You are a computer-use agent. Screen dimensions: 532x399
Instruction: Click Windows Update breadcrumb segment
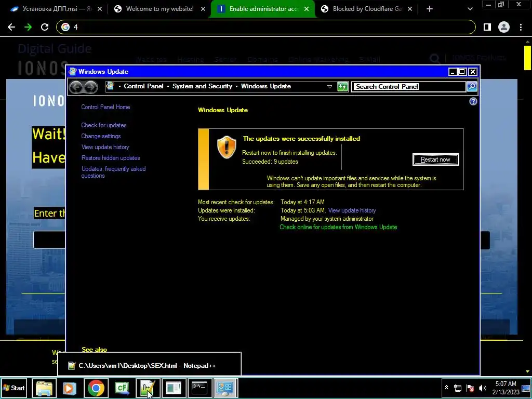[x=265, y=86]
